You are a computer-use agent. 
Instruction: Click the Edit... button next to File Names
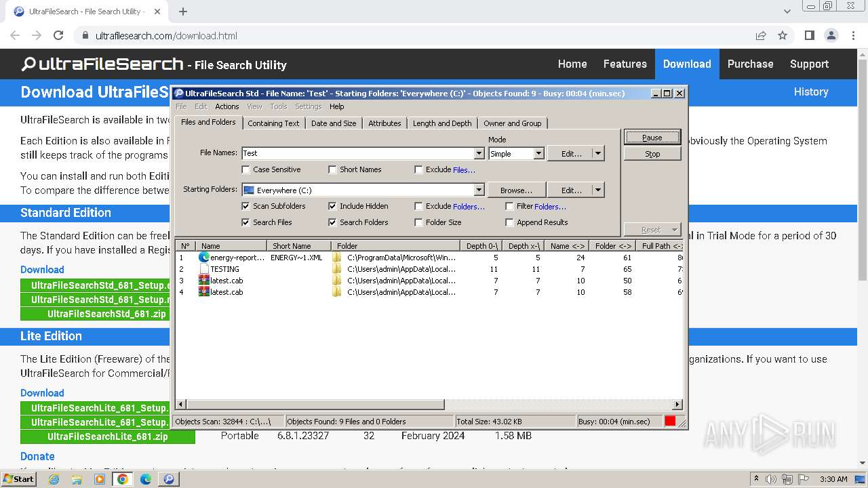pyautogui.click(x=571, y=154)
